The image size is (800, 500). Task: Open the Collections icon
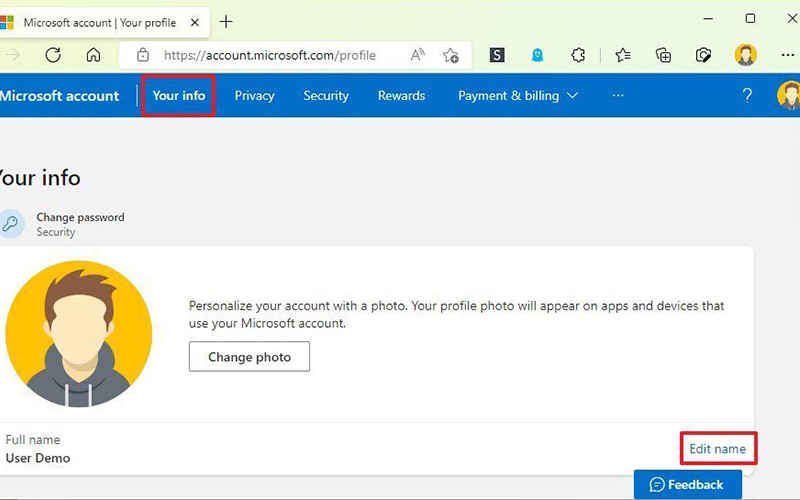point(663,55)
